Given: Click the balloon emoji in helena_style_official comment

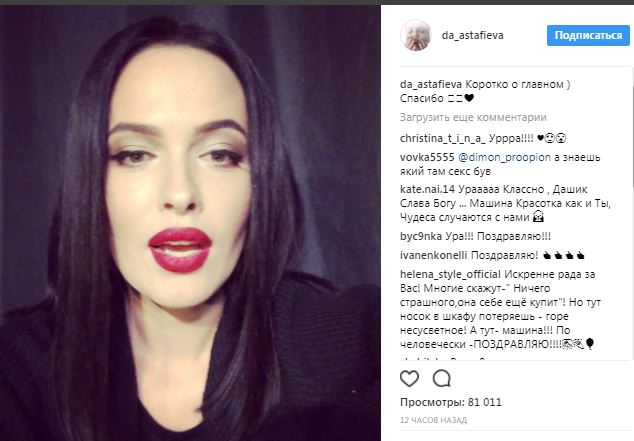Looking at the screenshot, I should [x=590, y=344].
